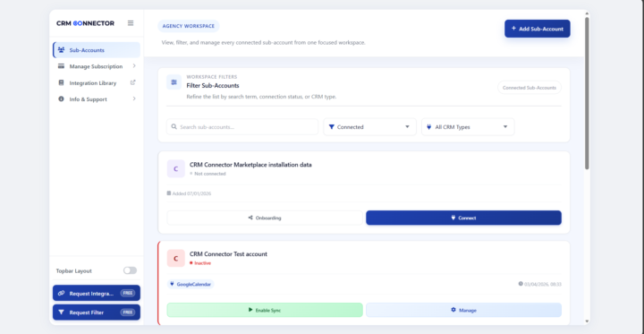Screen dimensions: 644x334
Task: Click the calendar icon next to Added 07/01/2026
Action: click(169, 193)
